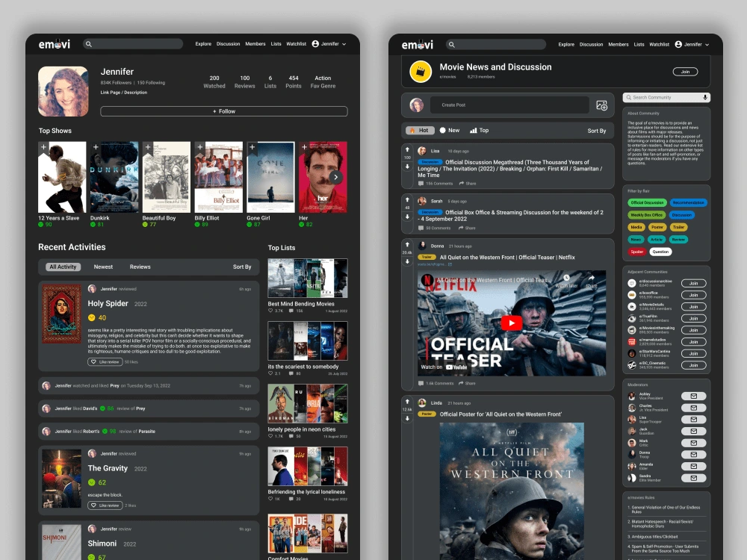
Task: Click comment icon under Best Mind Bending Movies
Action: 291,311
